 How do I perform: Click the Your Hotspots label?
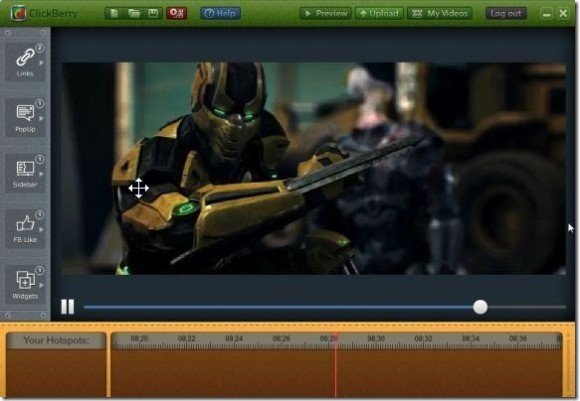(x=56, y=340)
